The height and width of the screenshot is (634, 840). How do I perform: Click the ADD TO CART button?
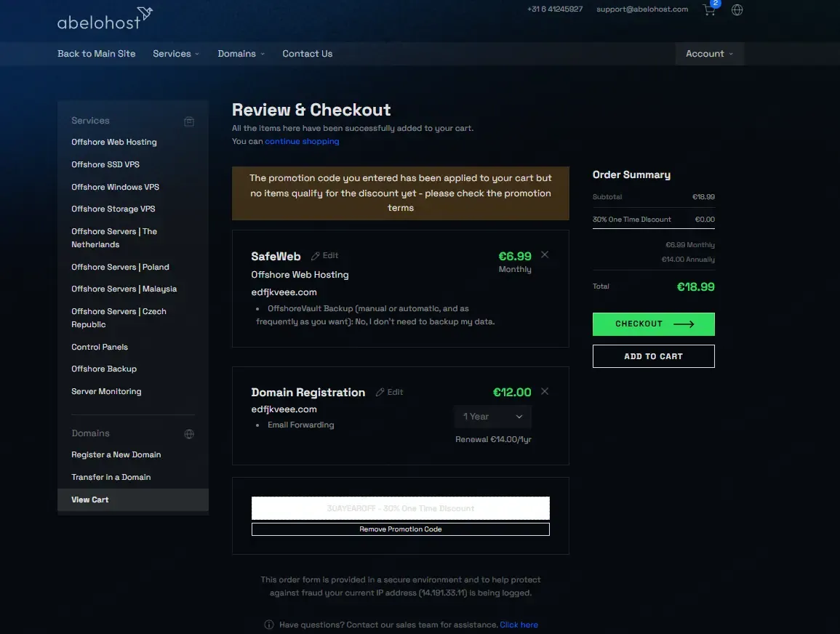tap(654, 356)
